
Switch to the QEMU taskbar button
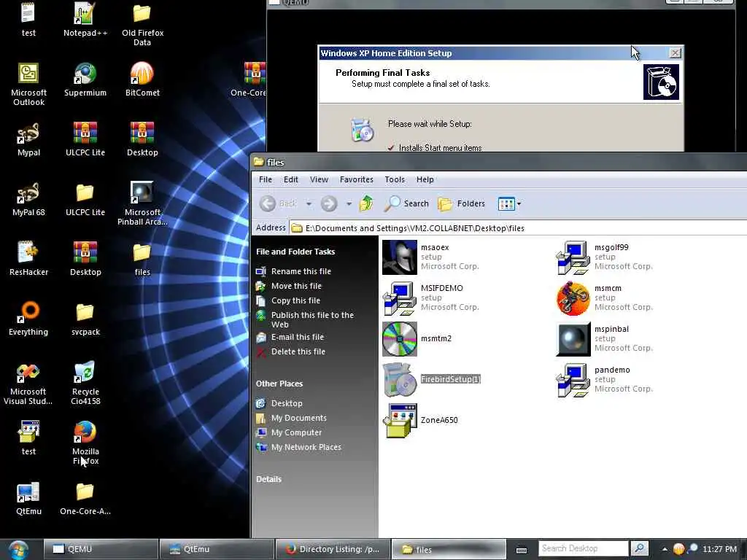(x=101, y=549)
